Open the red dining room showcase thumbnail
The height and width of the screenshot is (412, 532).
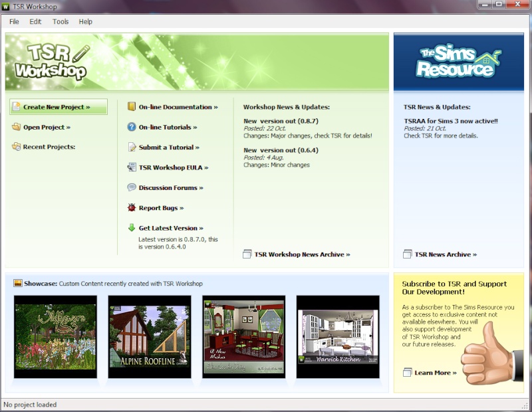click(244, 337)
